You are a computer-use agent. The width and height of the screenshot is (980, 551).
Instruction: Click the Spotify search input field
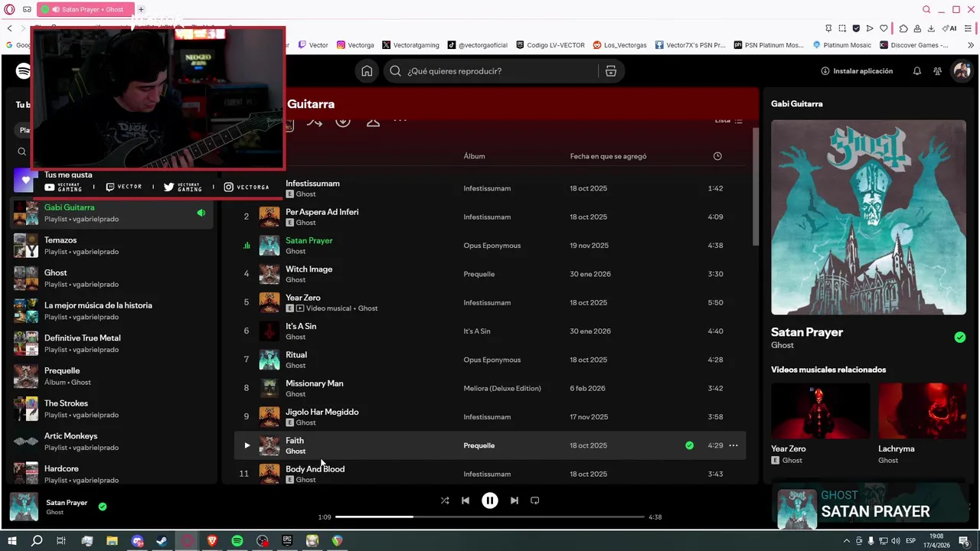(x=501, y=71)
